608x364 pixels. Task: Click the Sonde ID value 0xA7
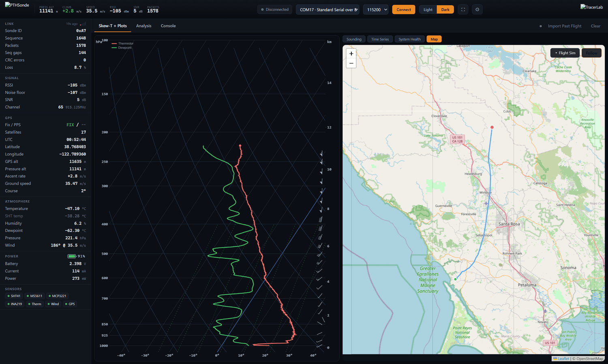click(x=81, y=31)
